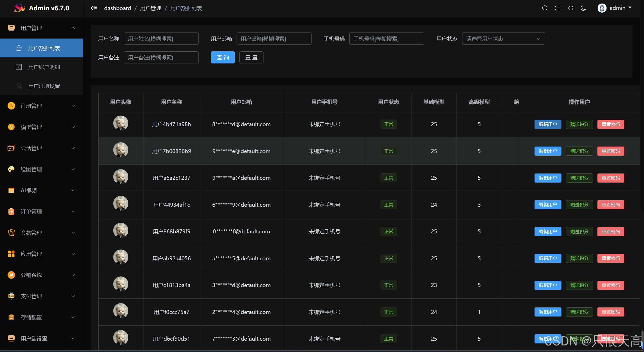Click the 分销系统 sidebar icon
Image resolution: width=644 pixels, height=352 pixels.
[x=11, y=275]
